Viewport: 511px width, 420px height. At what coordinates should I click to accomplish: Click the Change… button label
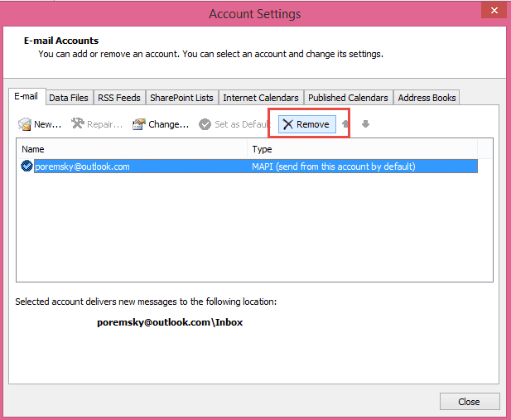(168, 124)
